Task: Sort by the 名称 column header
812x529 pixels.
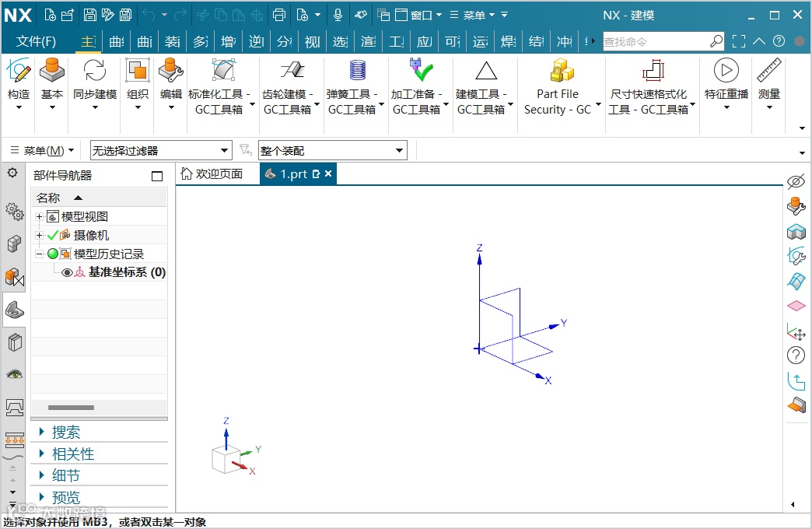Action: point(100,198)
